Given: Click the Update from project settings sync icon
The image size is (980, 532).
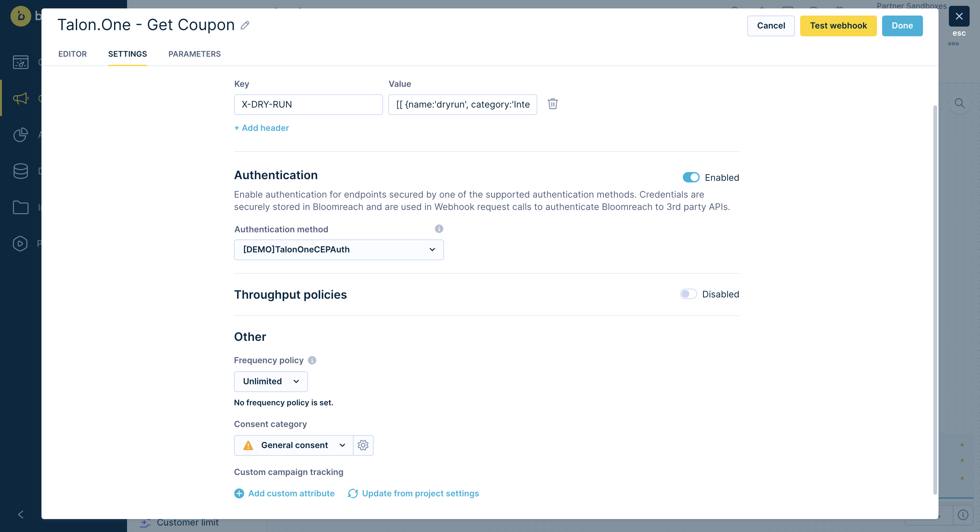Looking at the screenshot, I should [x=353, y=493].
